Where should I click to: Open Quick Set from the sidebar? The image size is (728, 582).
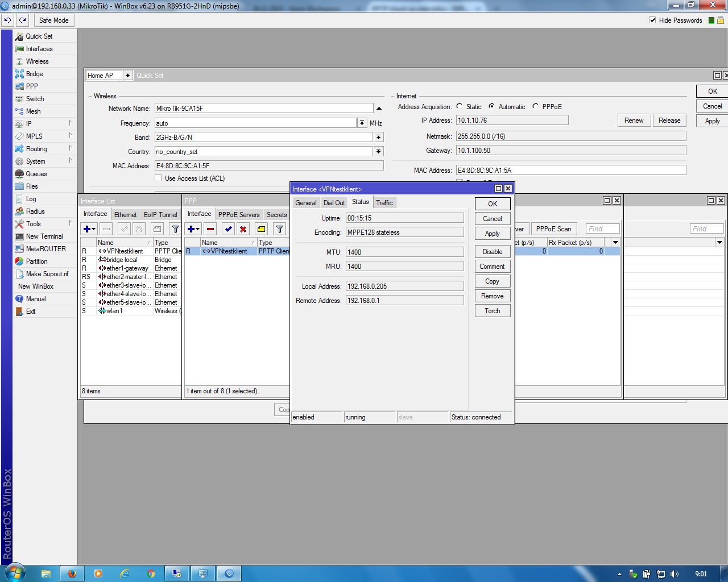tap(39, 36)
